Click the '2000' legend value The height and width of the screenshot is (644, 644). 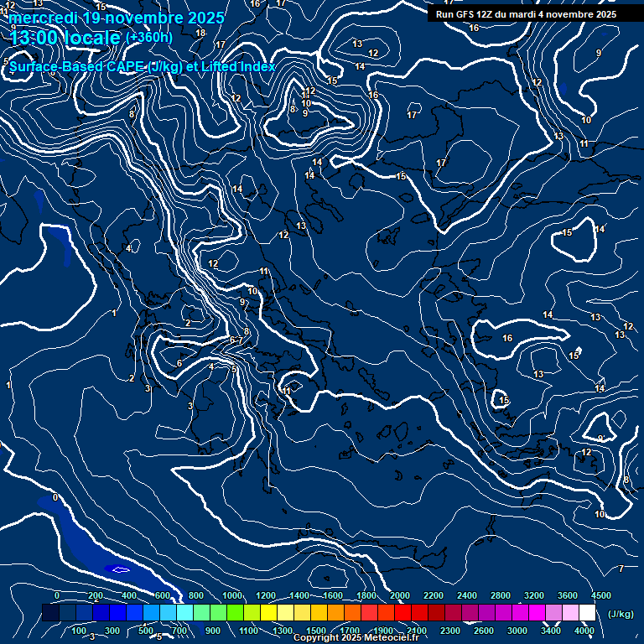(400, 595)
